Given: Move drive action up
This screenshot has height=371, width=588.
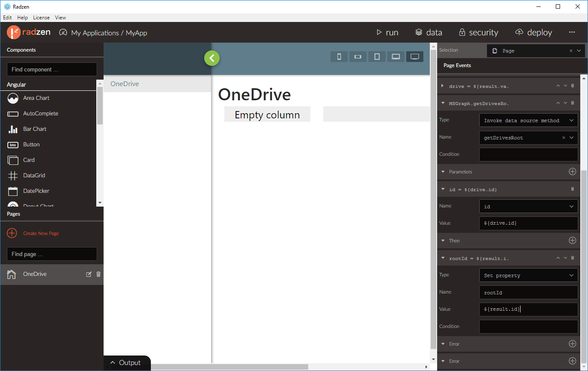Looking at the screenshot, I should pos(558,86).
